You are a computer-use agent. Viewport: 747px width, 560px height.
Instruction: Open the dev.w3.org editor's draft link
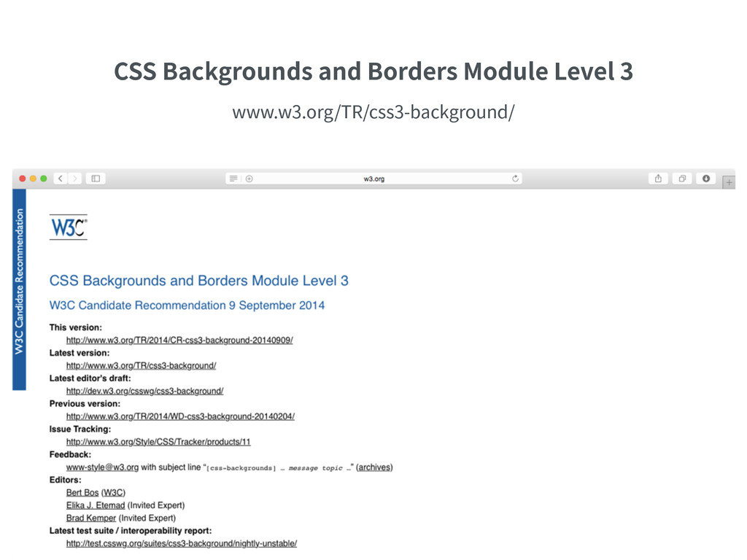145,391
